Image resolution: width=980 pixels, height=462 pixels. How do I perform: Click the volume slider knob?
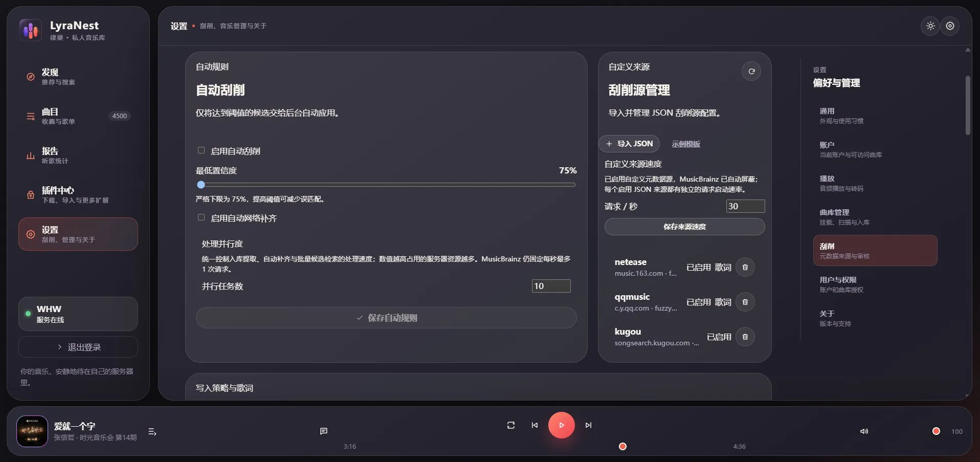tap(936, 431)
